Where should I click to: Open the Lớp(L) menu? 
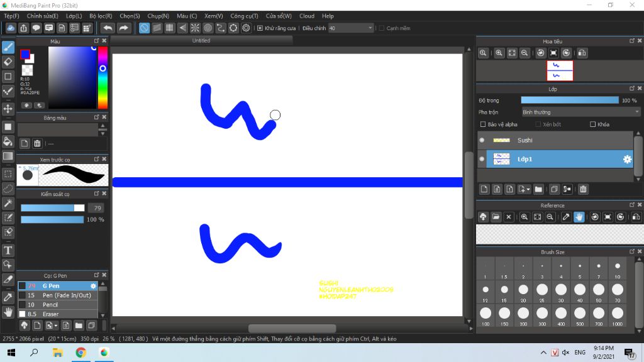[x=74, y=16]
